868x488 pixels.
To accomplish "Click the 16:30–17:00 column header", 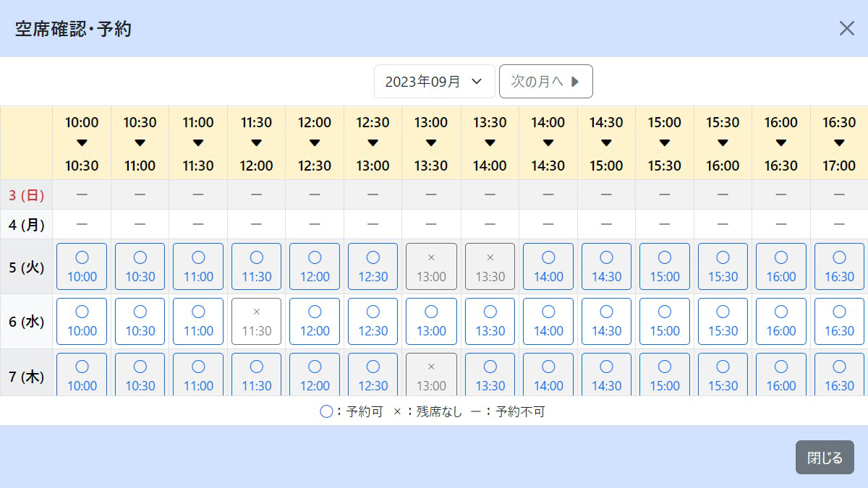I will pyautogui.click(x=838, y=143).
